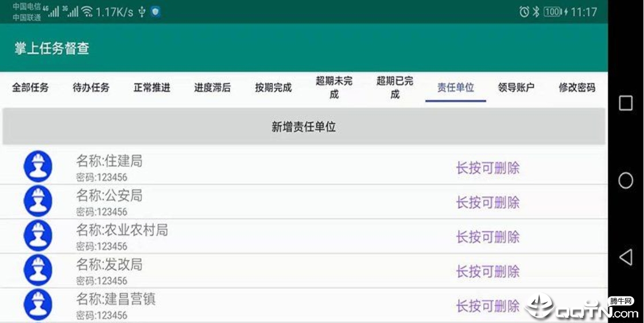644x323 pixels.
Task: Open the 待办任务 tab
Action: [91, 88]
